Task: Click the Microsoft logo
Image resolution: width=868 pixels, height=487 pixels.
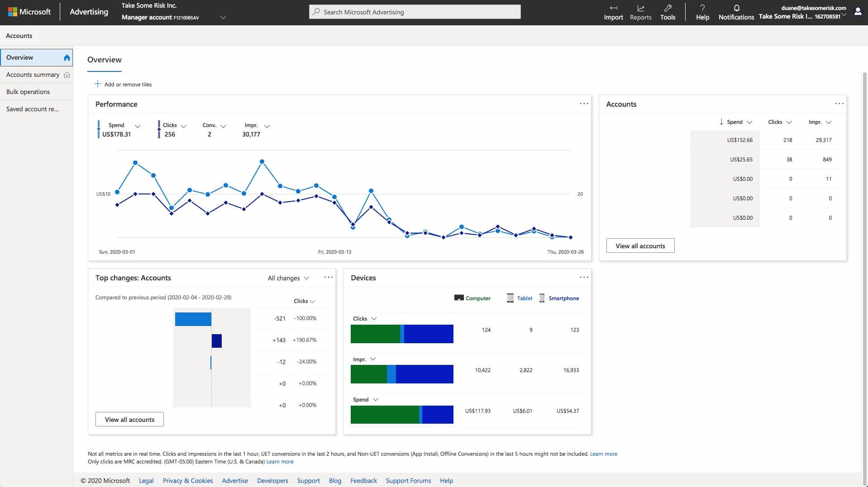Action: click(x=29, y=12)
